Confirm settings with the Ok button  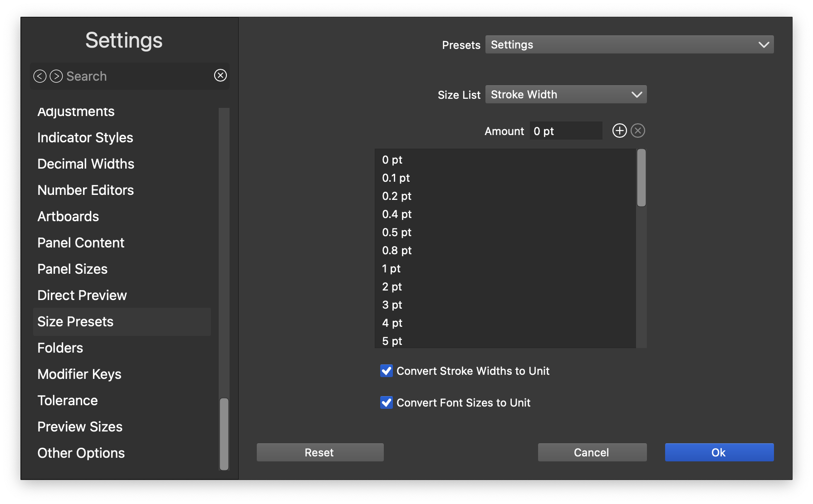click(719, 452)
